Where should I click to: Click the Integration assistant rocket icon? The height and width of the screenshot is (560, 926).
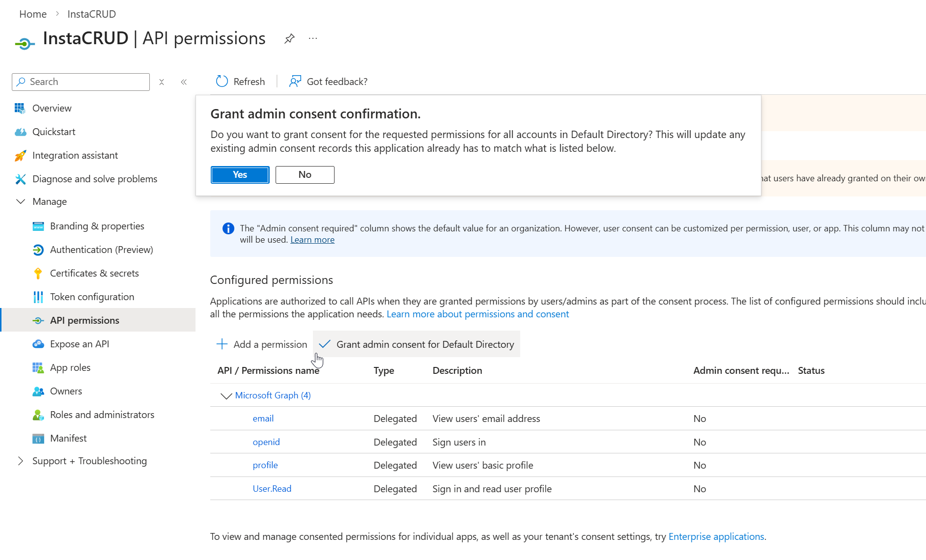coord(21,155)
